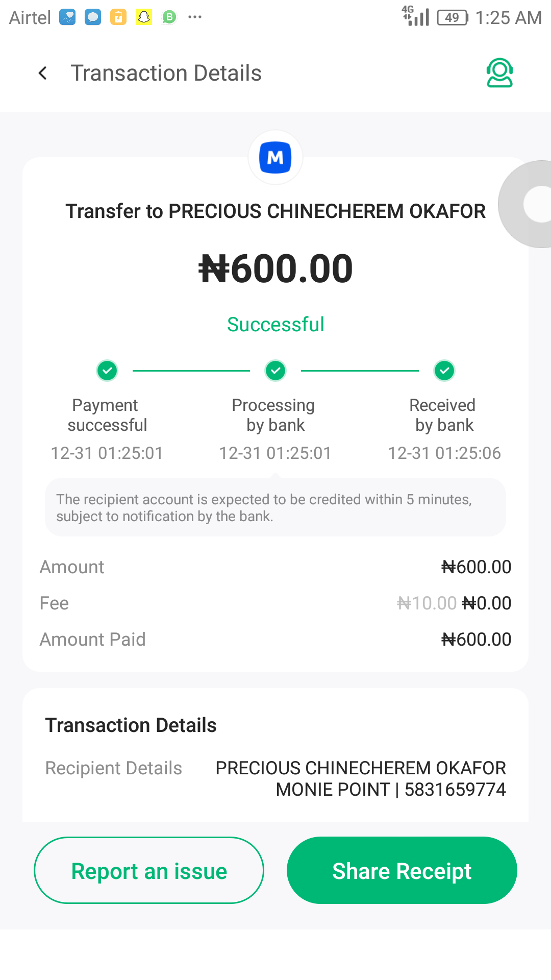
Task: Tap the back arrow in the header
Action: [x=43, y=73]
